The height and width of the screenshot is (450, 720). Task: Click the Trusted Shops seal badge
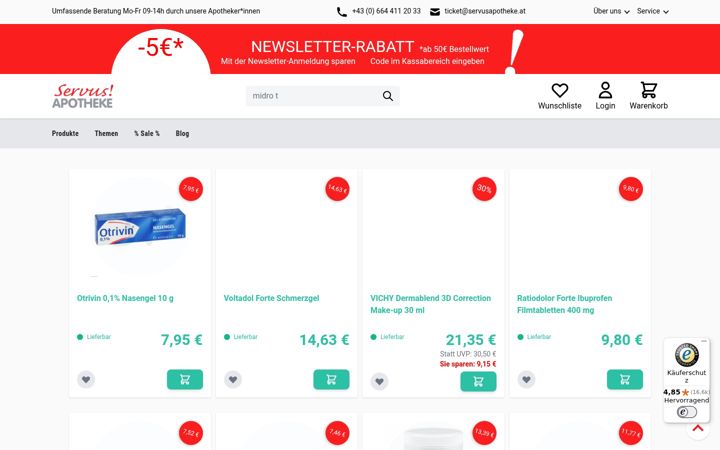pyautogui.click(x=686, y=355)
